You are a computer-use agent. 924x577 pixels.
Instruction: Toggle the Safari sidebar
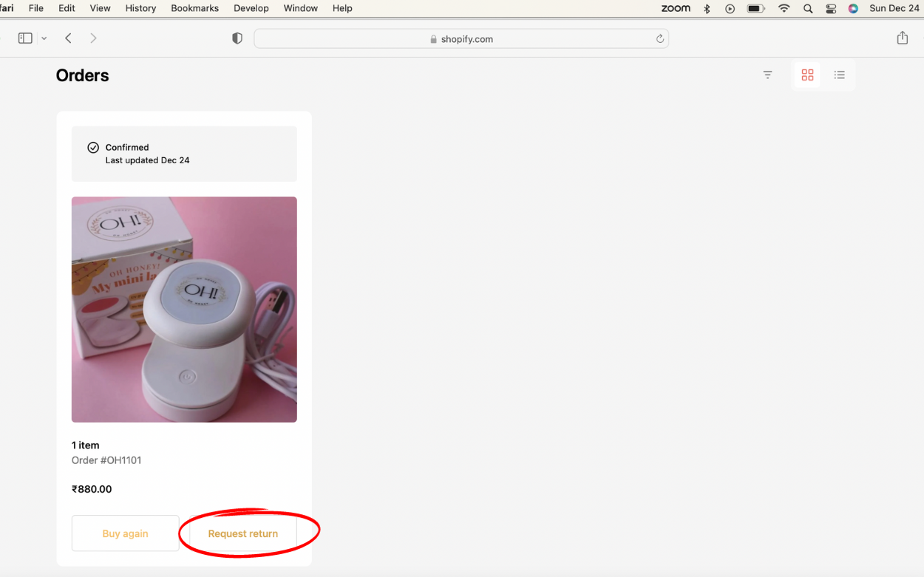(x=25, y=38)
